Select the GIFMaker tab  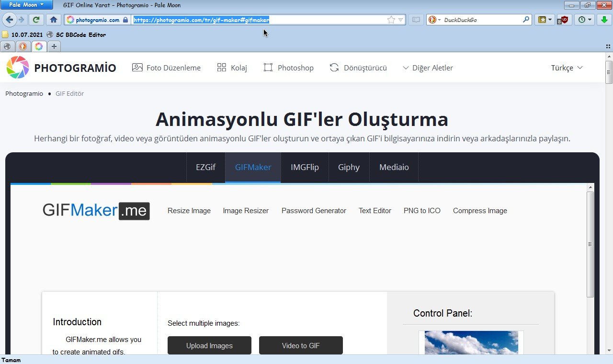pyautogui.click(x=253, y=167)
